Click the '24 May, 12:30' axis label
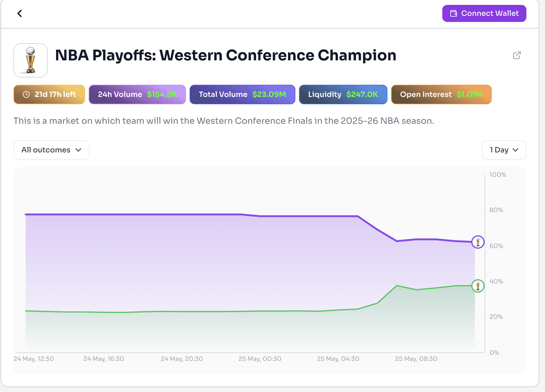Screen dimensions: 545x392 pyautogui.click(x=34, y=359)
